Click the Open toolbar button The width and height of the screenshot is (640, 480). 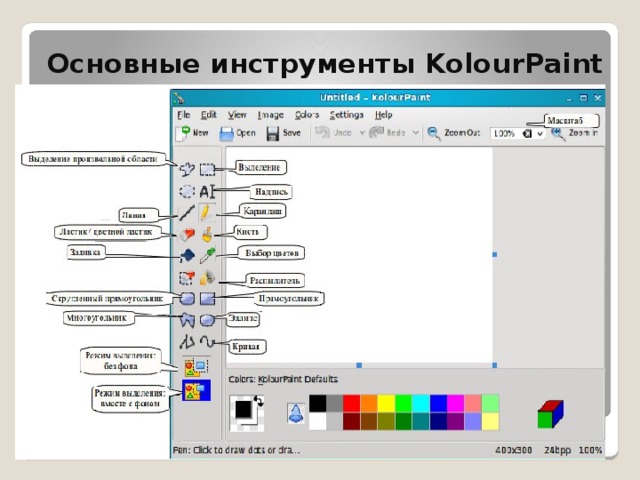coord(238,133)
